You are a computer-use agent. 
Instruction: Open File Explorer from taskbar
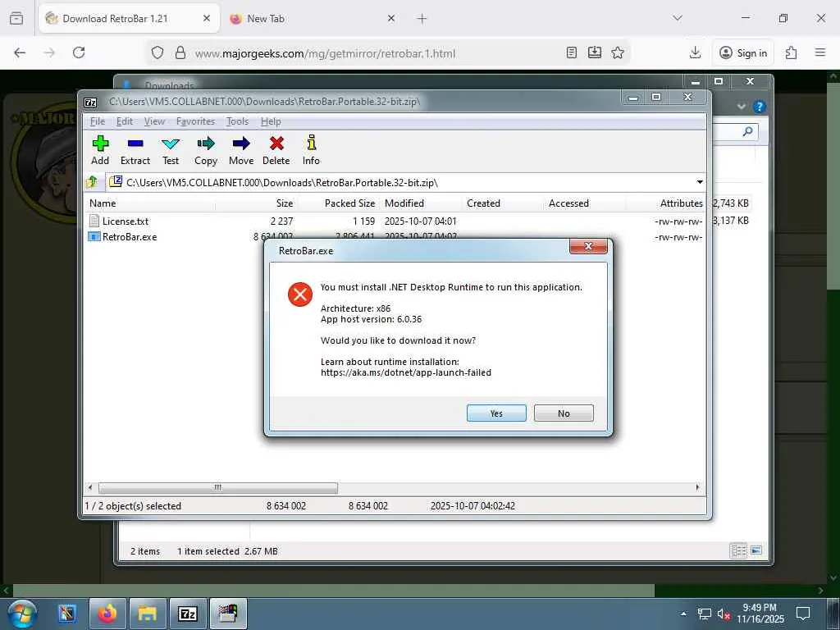[148, 614]
